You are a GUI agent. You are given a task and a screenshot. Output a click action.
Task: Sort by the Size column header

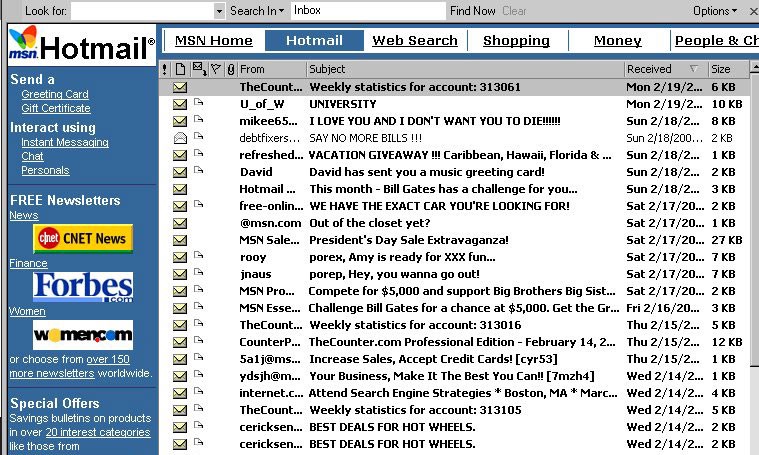[x=728, y=69]
